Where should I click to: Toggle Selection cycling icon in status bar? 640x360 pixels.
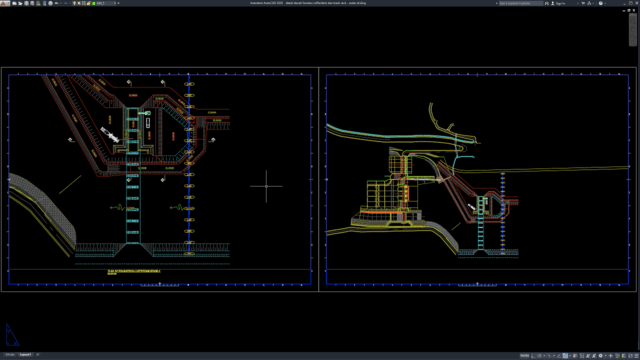[x=582, y=356]
